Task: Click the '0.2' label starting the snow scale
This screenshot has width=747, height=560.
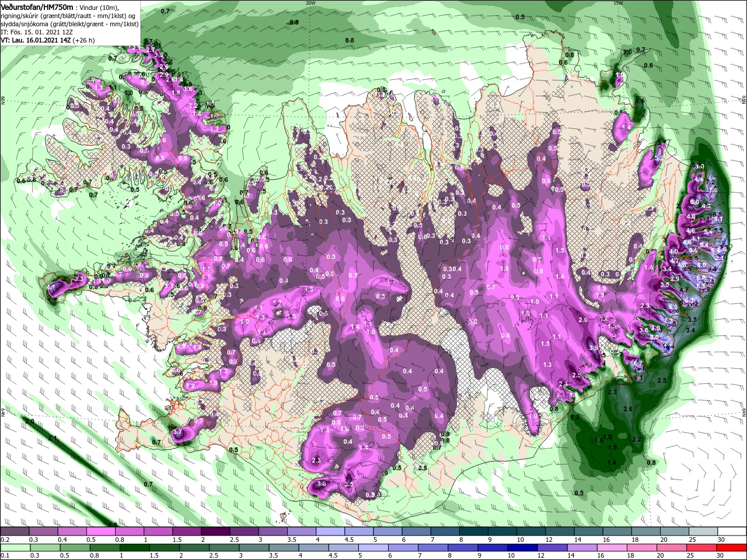Action: click(x=4, y=540)
